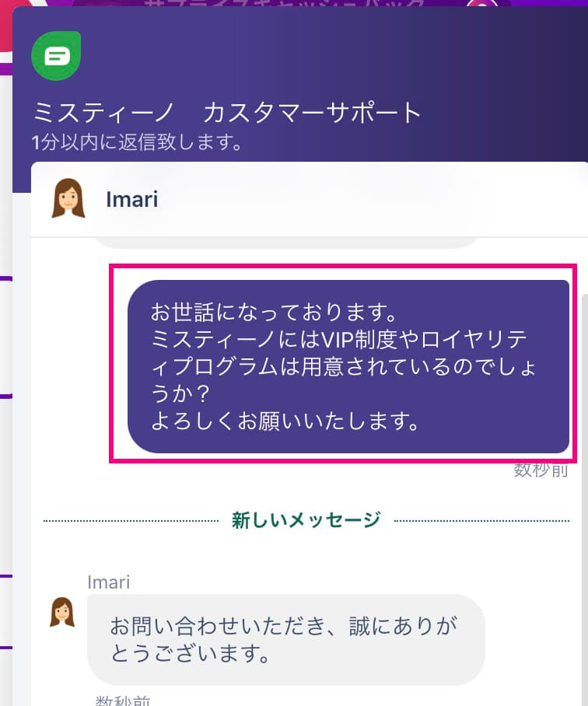
Task: Click the 数秒前 timestamp under the sent message
Action: pos(541,470)
